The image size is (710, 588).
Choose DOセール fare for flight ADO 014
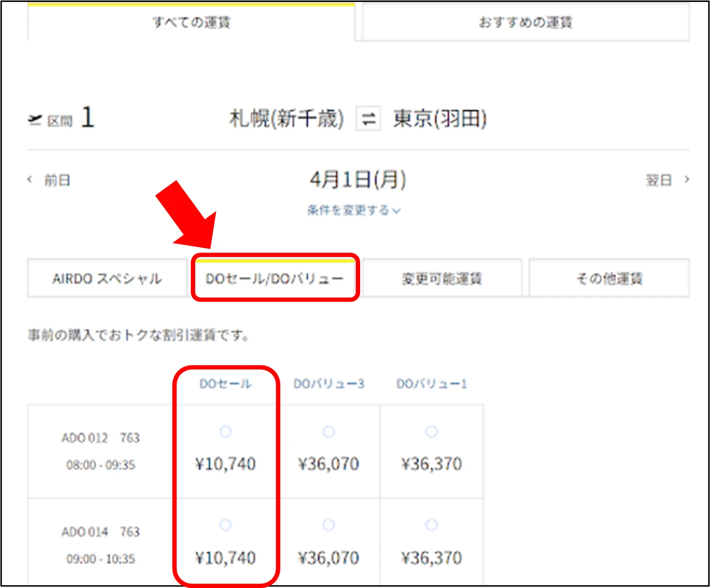pyautogui.click(x=225, y=525)
